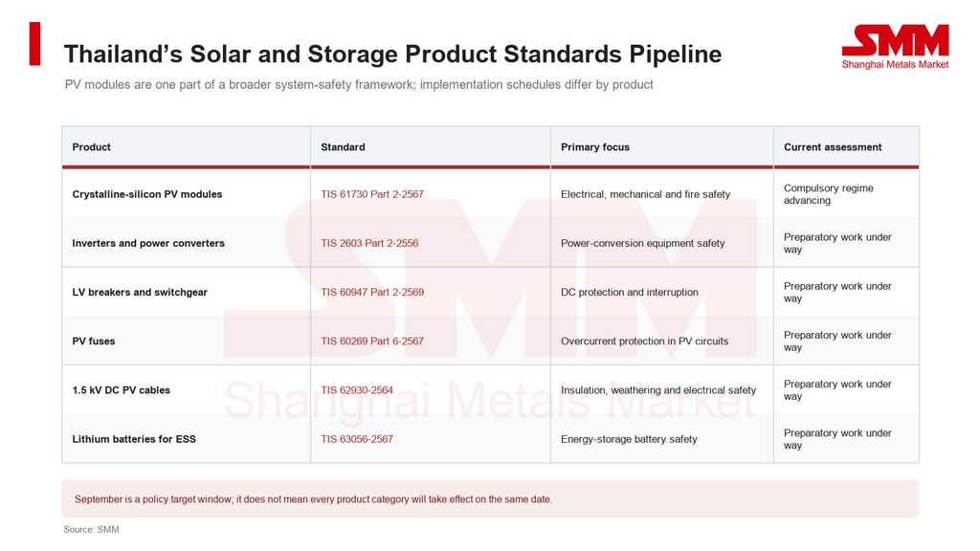The image size is (980, 551).
Task: Open TIS 60269 Part 6-2567 standard
Action: tap(372, 342)
